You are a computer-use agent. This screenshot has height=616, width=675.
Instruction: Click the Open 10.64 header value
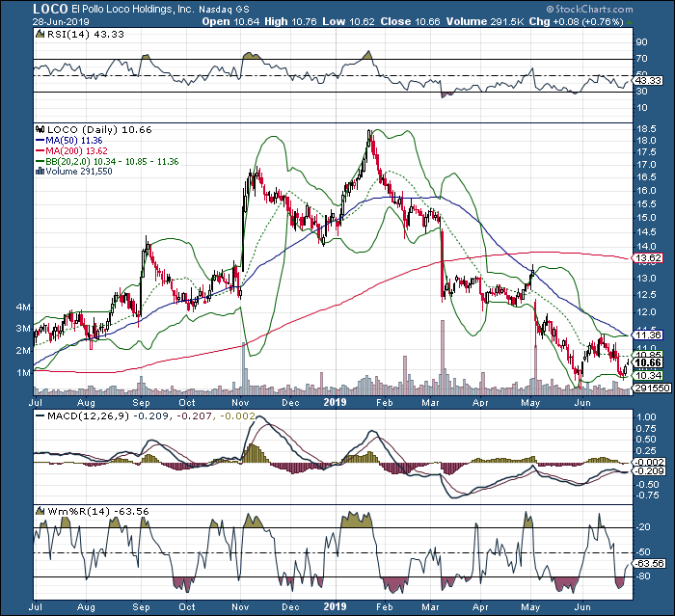230,21
